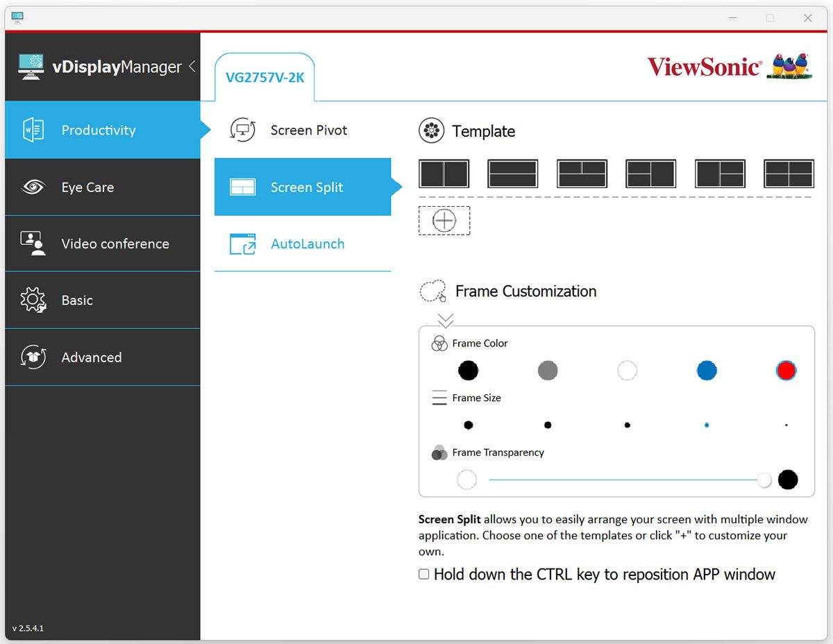Pick the black frame color
This screenshot has height=644, width=833.
point(469,371)
